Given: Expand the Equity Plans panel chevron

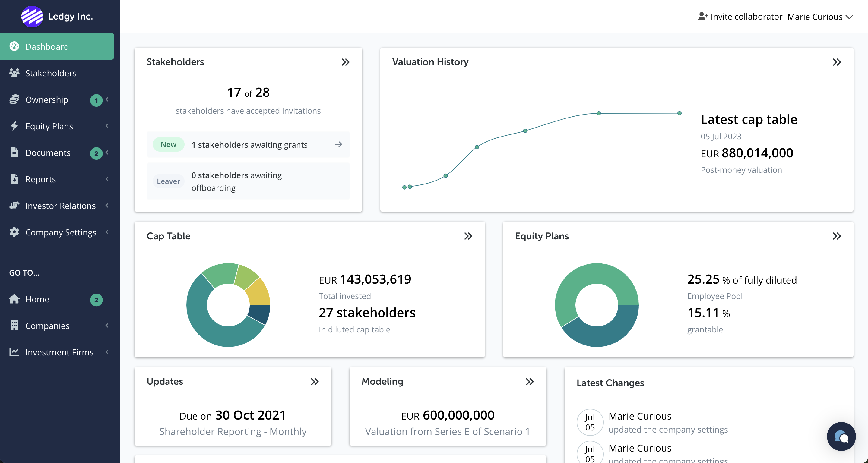Looking at the screenshot, I should (x=837, y=236).
